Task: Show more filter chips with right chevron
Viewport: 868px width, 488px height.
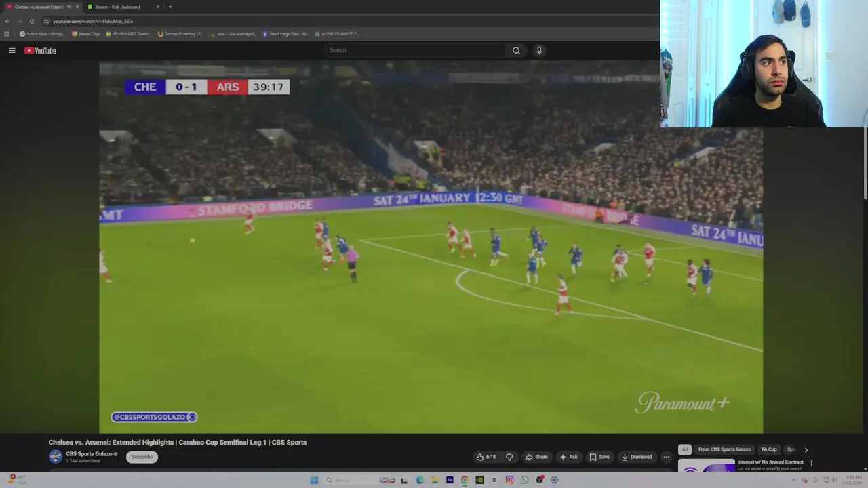Action: click(x=806, y=450)
